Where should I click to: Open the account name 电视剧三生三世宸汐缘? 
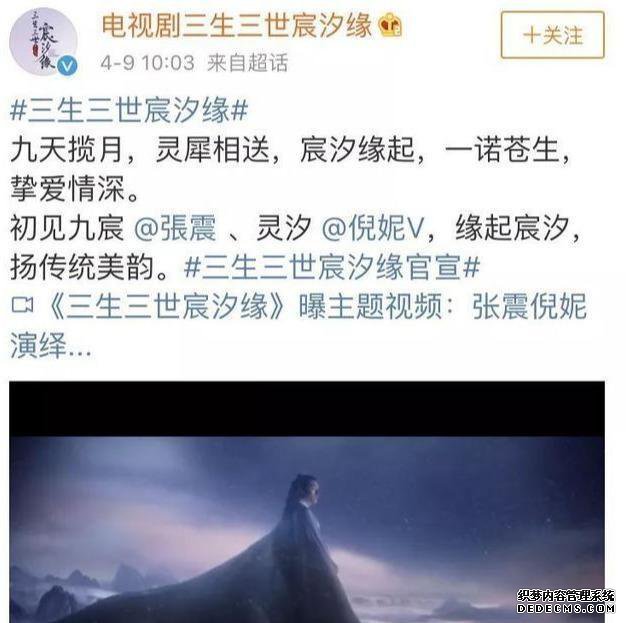point(237,25)
